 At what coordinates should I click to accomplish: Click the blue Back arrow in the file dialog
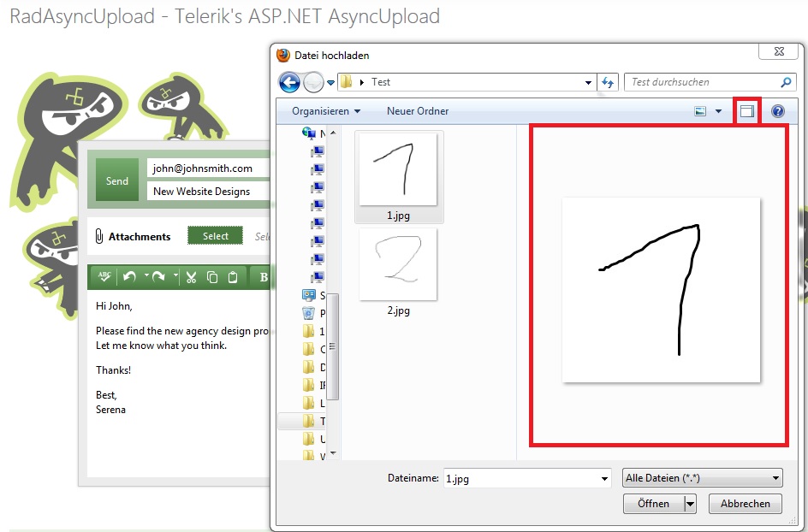click(x=289, y=82)
